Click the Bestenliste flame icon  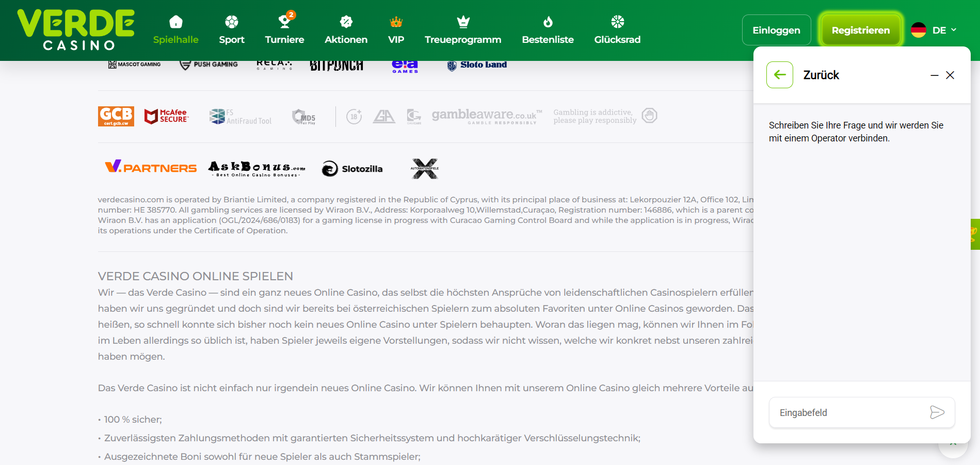click(x=548, y=22)
